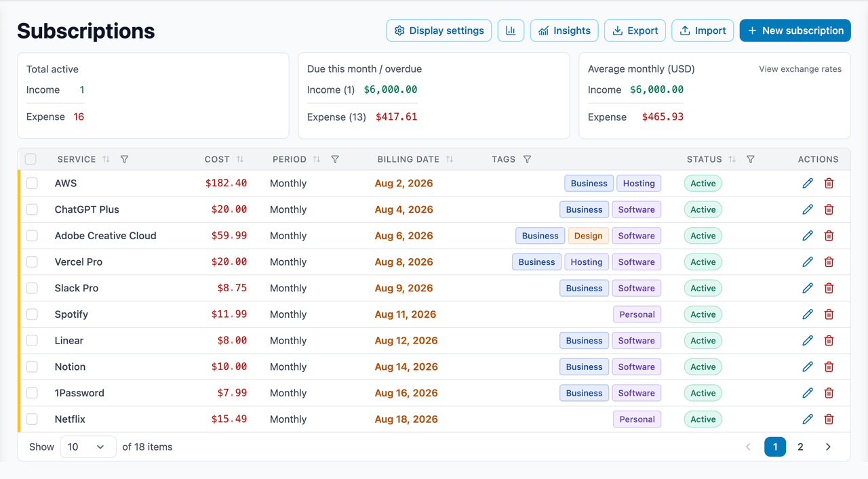Edit the Vercel Pro subscription

coord(808,262)
